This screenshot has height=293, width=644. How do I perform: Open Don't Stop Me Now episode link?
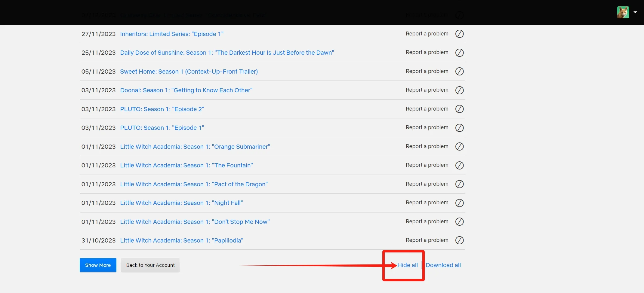coord(195,222)
